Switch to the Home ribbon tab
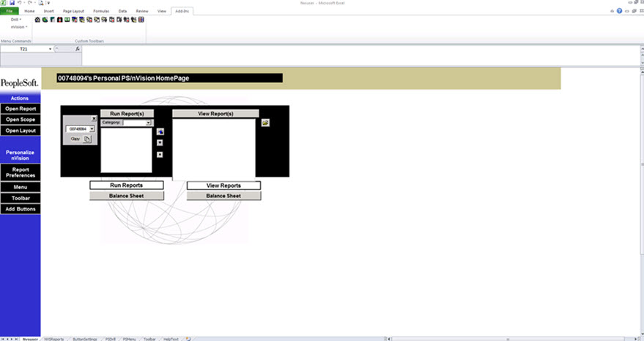 29,11
